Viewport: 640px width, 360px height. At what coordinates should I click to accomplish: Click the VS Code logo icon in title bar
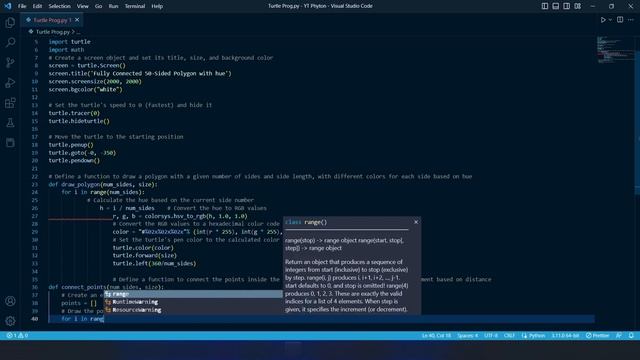[x=7, y=6]
